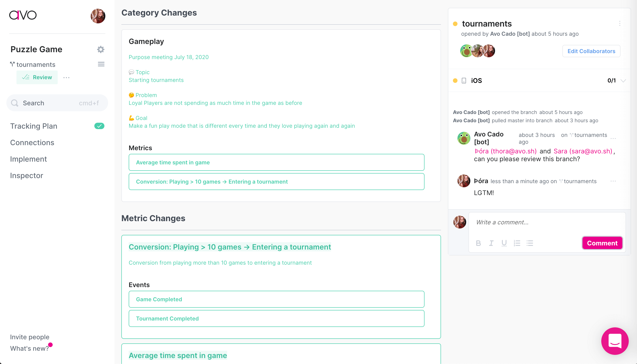Select the Review tab under tournaments

[x=37, y=77]
